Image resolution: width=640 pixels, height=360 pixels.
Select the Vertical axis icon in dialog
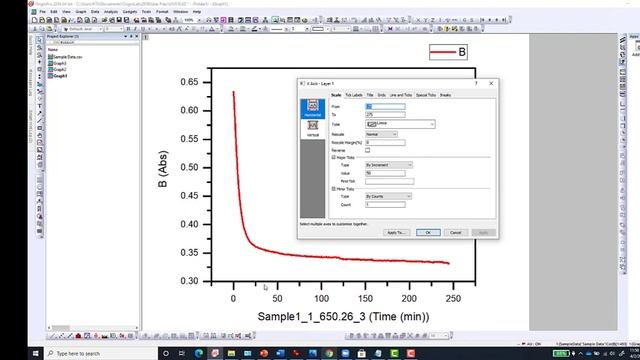313,129
